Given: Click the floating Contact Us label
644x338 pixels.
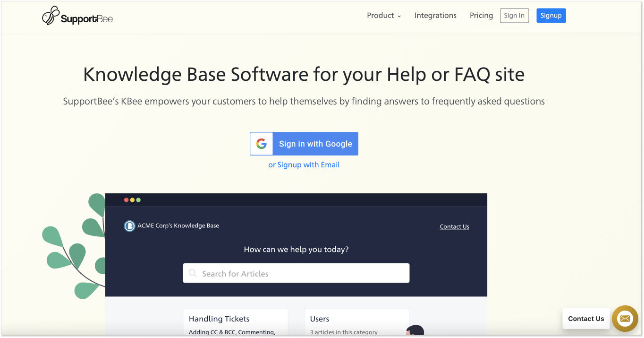Looking at the screenshot, I should pyautogui.click(x=586, y=319).
